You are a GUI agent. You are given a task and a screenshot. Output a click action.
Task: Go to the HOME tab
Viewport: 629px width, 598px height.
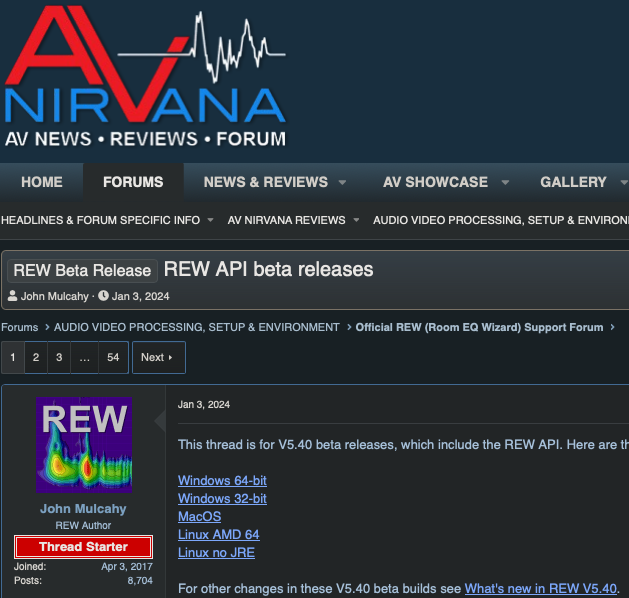pyautogui.click(x=42, y=182)
